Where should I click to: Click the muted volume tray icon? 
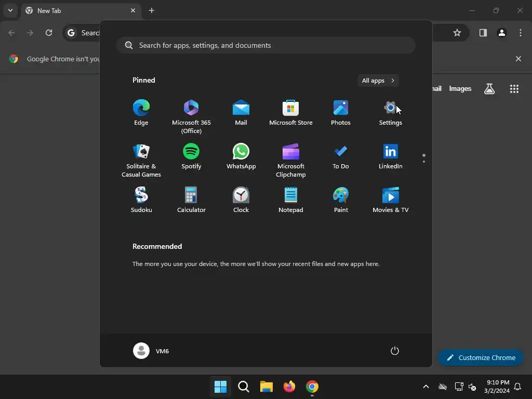(x=472, y=387)
